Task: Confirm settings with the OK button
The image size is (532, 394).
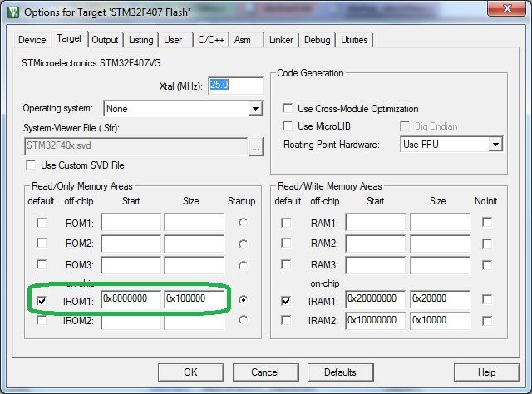Action: pyautogui.click(x=190, y=372)
